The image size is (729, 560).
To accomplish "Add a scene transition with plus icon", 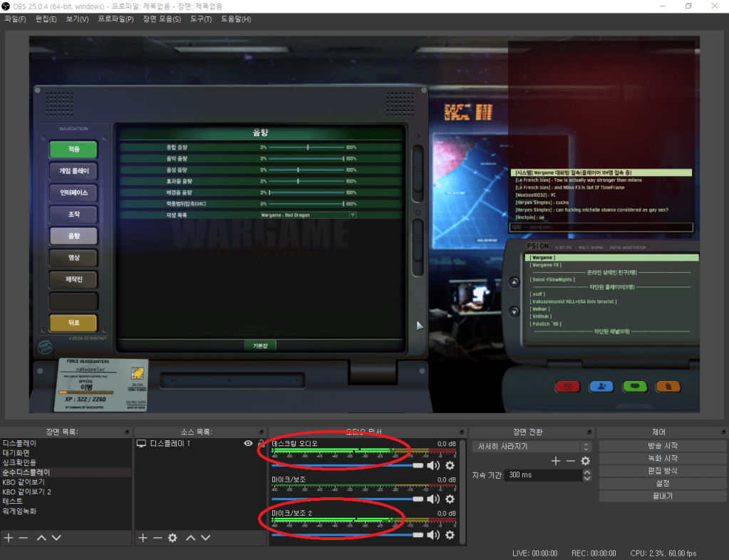I will 556,461.
